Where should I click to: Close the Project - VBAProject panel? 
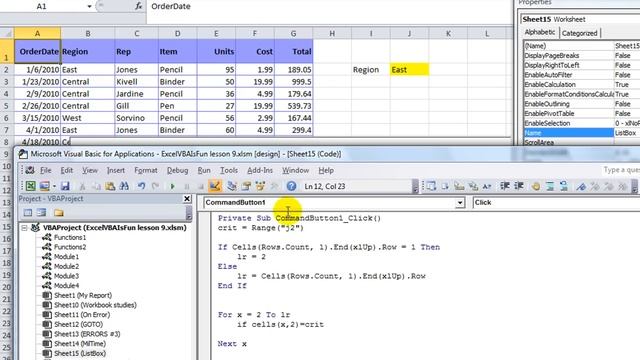coord(187,198)
